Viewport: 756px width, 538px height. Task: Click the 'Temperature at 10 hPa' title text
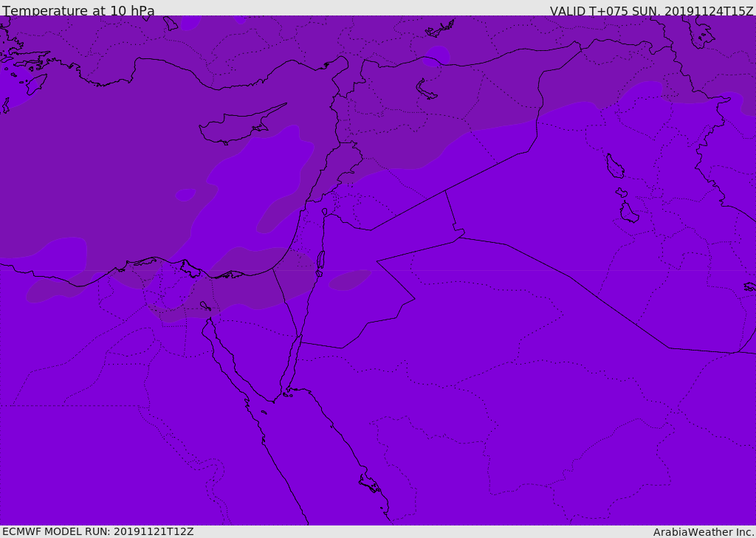pyautogui.click(x=78, y=10)
